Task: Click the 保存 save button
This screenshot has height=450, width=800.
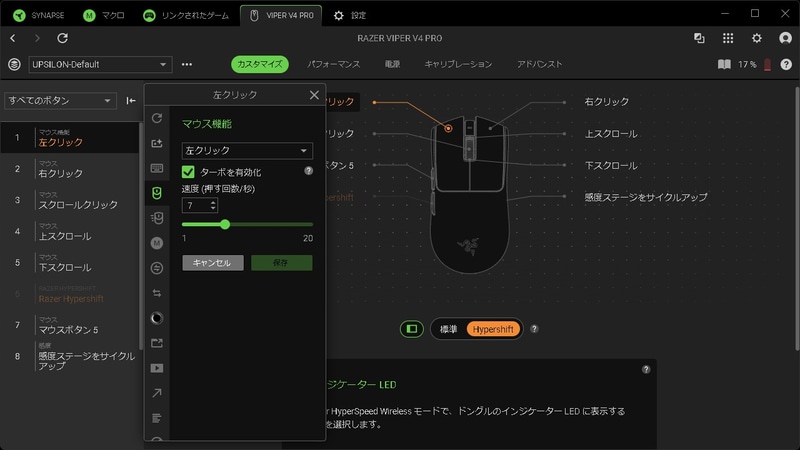Action: coord(282,263)
